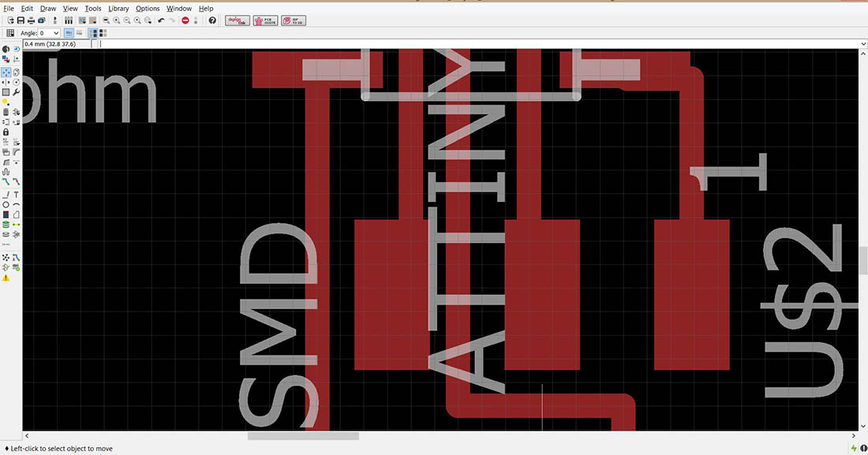Select the Arc tool
Screen dimensions: 868x455
[16, 205]
